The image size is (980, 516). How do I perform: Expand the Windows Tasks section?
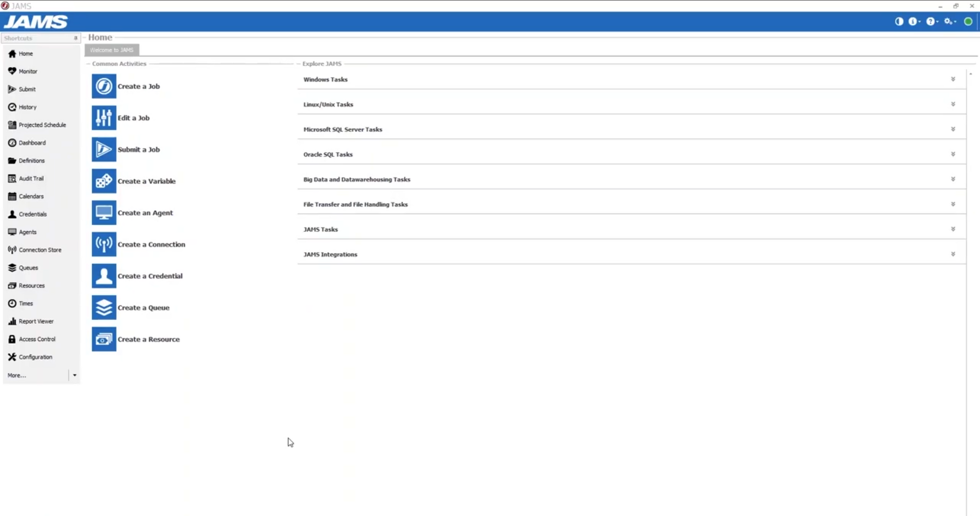pos(953,79)
